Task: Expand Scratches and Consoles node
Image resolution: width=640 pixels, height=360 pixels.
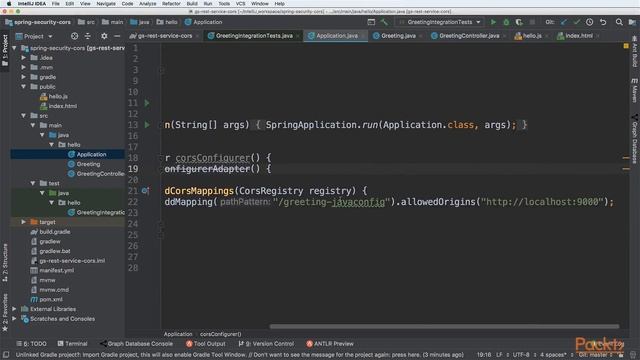Action: click(14, 319)
